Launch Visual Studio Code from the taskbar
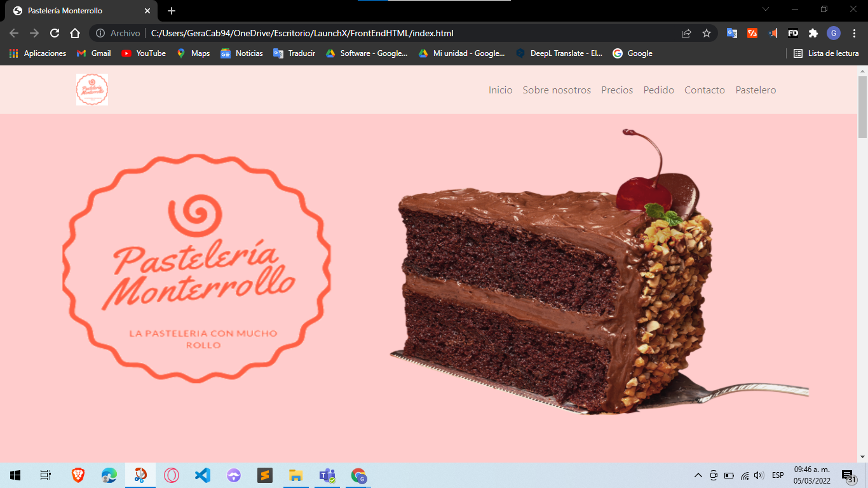The height and width of the screenshot is (488, 868). click(203, 475)
